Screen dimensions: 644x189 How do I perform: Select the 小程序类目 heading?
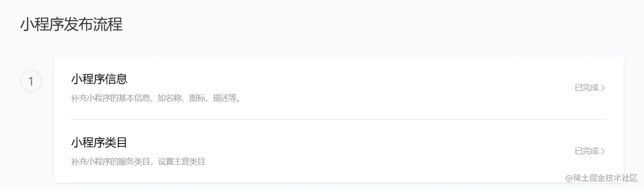tap(99, 143)
